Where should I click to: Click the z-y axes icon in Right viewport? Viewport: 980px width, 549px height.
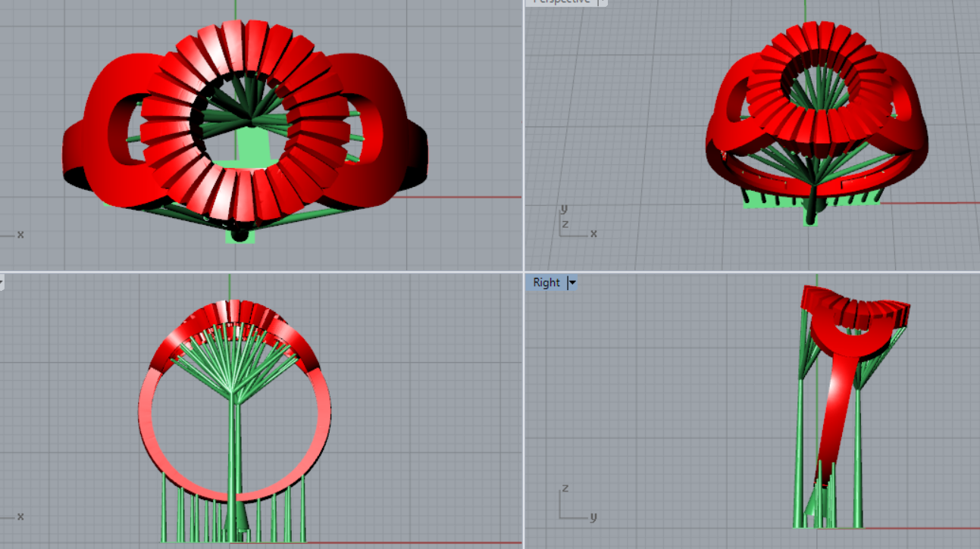click(x=575, y=505)
